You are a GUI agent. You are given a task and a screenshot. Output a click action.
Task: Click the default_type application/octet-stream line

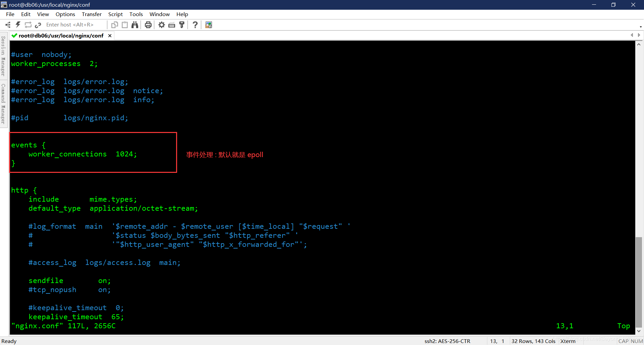(x=113, y=208)
